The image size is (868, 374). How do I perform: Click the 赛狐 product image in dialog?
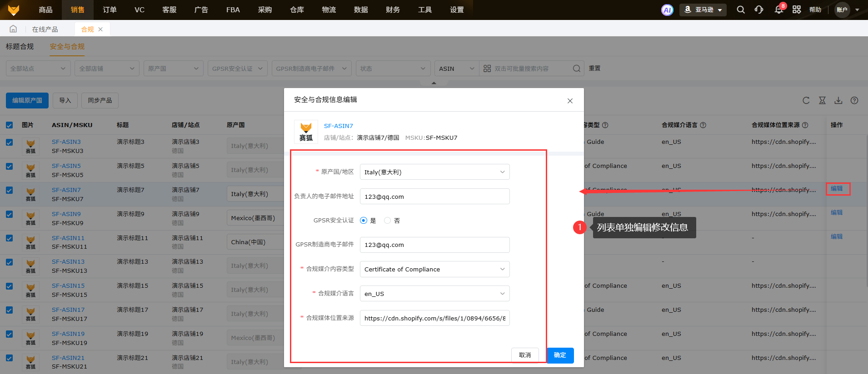pyautogui.click(x=306, y=132)
